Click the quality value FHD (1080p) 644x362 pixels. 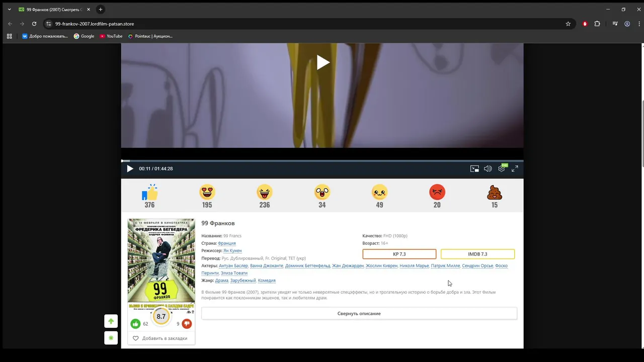click(395, 236)
